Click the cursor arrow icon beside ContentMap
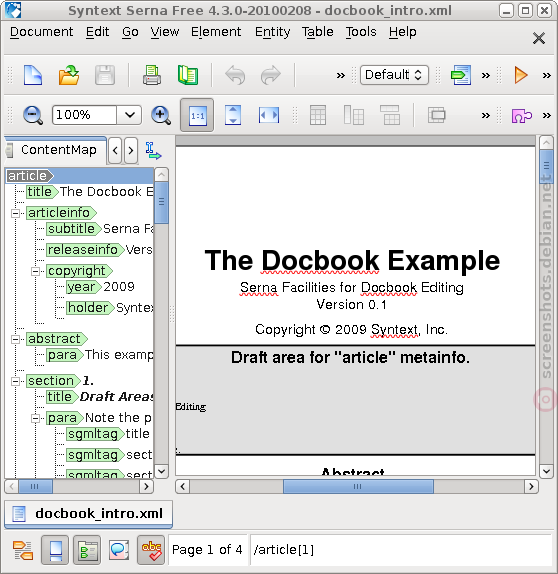The width and height of the screenshot is (558, 574). (x=153, y=151)
